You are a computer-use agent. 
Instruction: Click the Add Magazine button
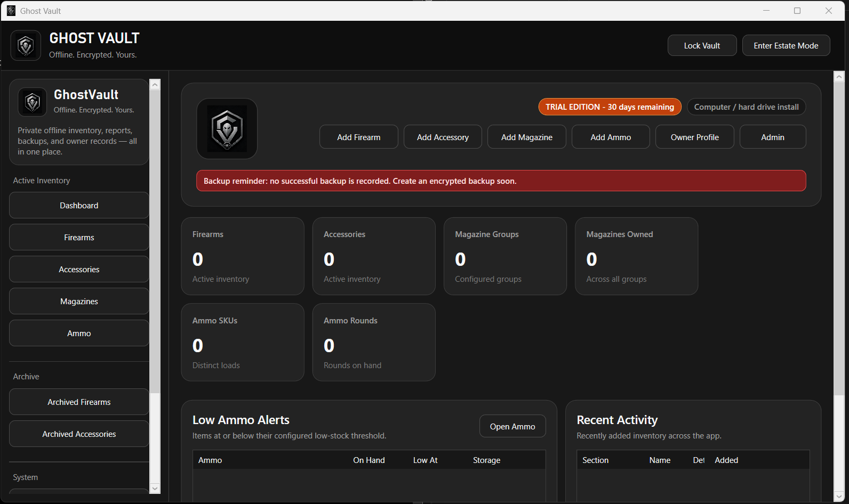tap(527, 137)
